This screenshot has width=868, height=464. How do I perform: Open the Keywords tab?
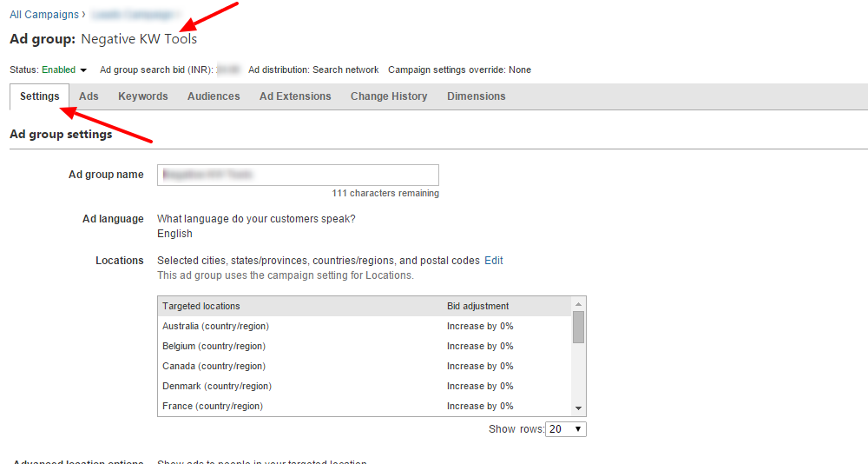click(143, 96)
